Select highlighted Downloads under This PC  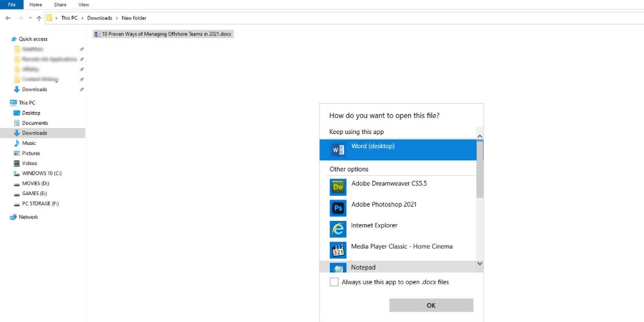click(x=43, y=133)
